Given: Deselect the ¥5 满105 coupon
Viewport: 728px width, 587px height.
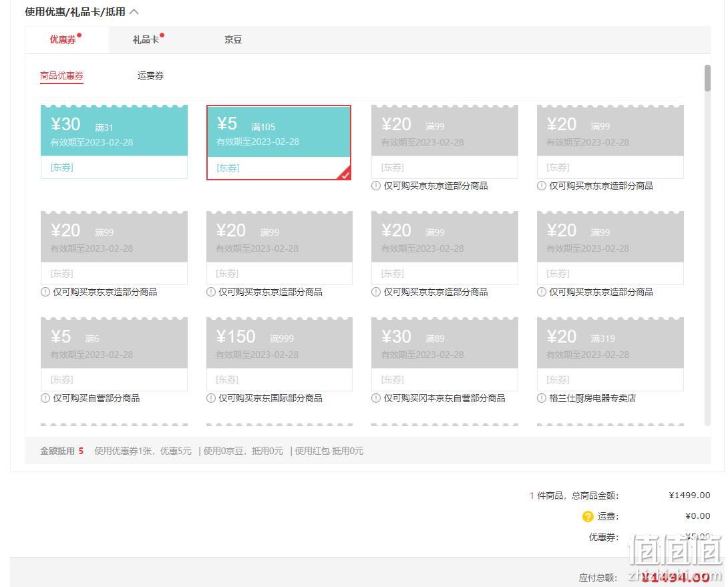Looking at the screenshot, I should coord(279,142).
